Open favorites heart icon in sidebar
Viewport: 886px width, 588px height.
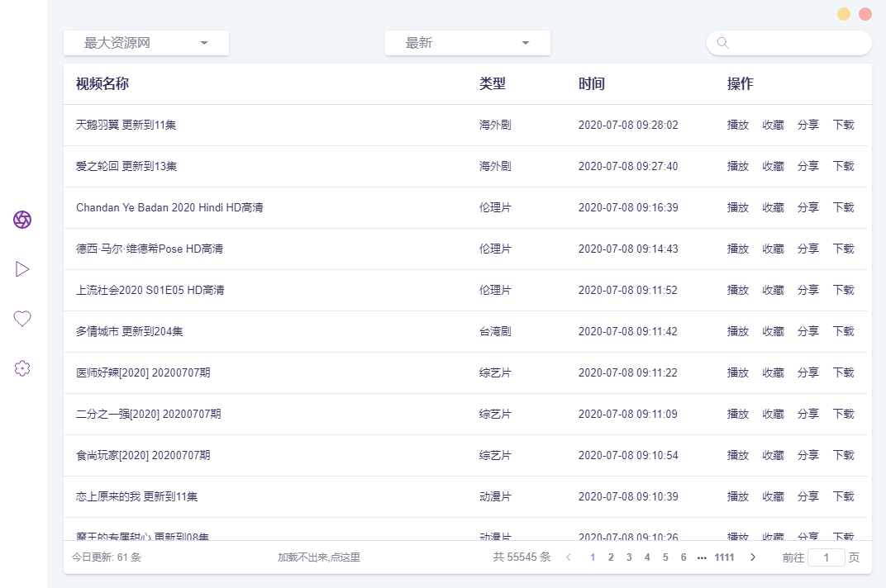(22, 319)
